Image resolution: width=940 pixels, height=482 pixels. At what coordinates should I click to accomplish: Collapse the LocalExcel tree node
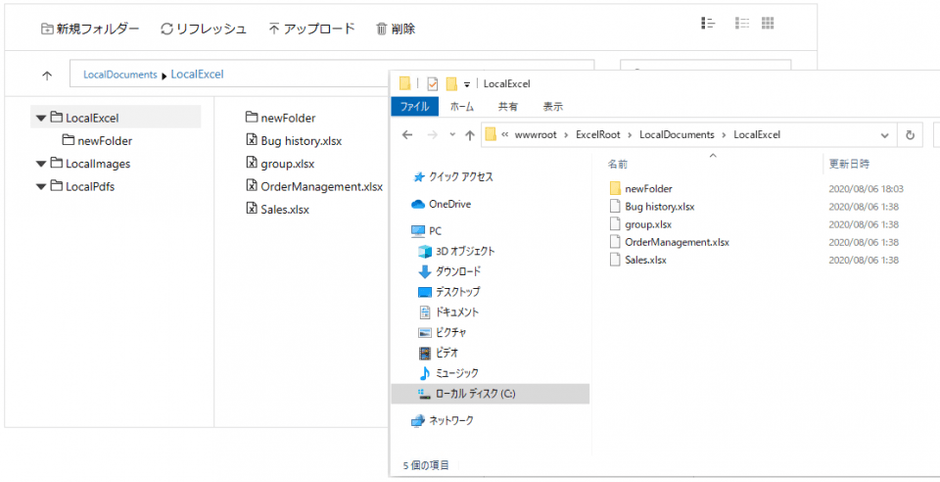pyautogui.click(x=41, y=119)
